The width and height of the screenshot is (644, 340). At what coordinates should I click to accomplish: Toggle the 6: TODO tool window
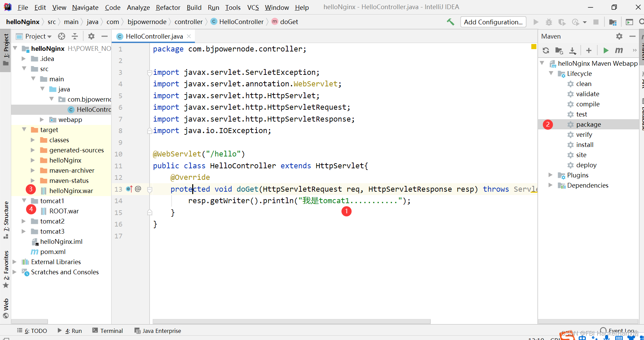tap(32, 331)
